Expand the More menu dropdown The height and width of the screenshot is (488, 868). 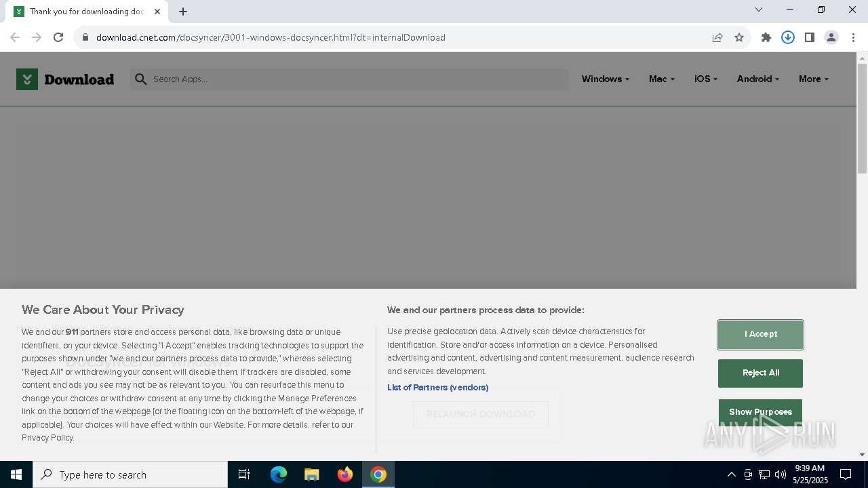click(x=813, y=79)
